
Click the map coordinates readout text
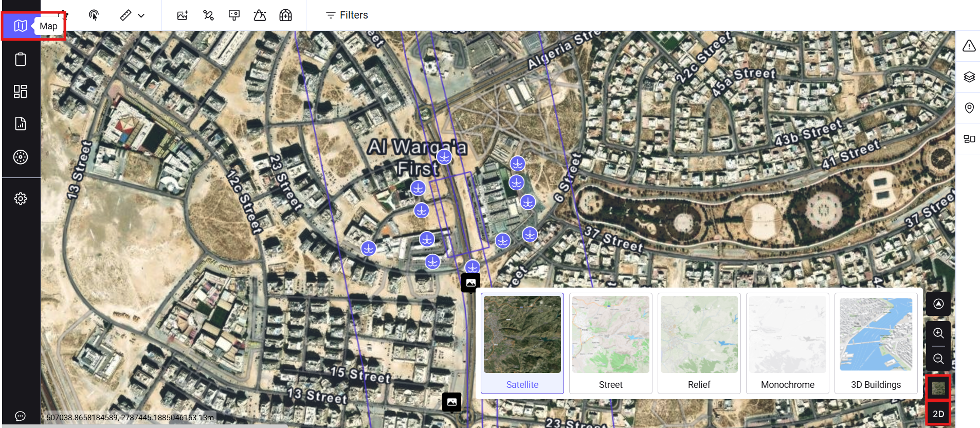click(130, 417)
